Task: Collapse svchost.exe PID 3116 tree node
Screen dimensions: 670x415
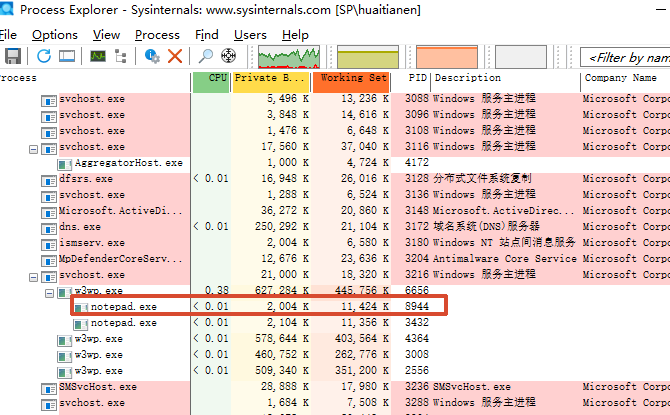Action: 33,150
